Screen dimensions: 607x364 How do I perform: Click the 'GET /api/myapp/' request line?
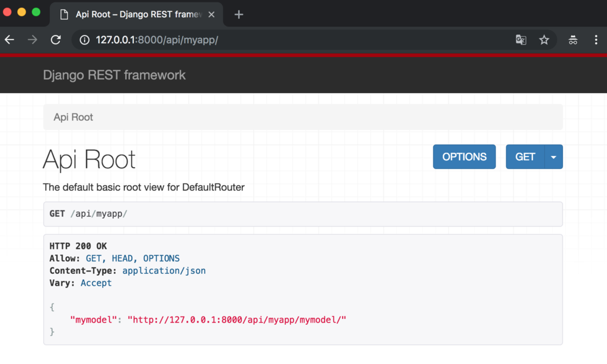[x=88, y=214]
